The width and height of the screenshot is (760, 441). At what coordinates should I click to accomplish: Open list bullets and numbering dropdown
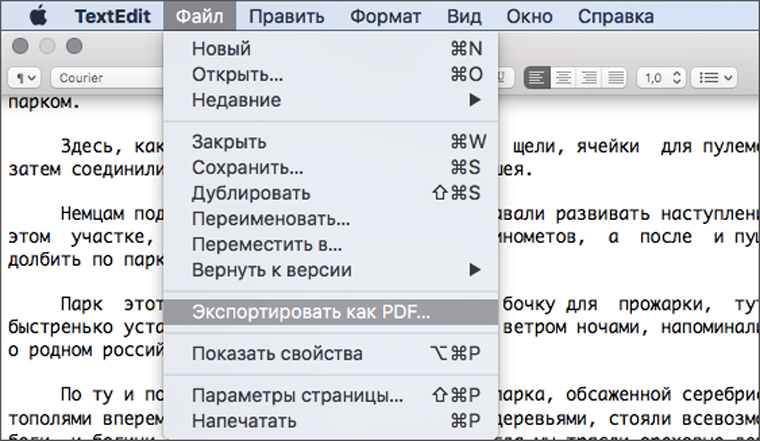pos(716,77)
